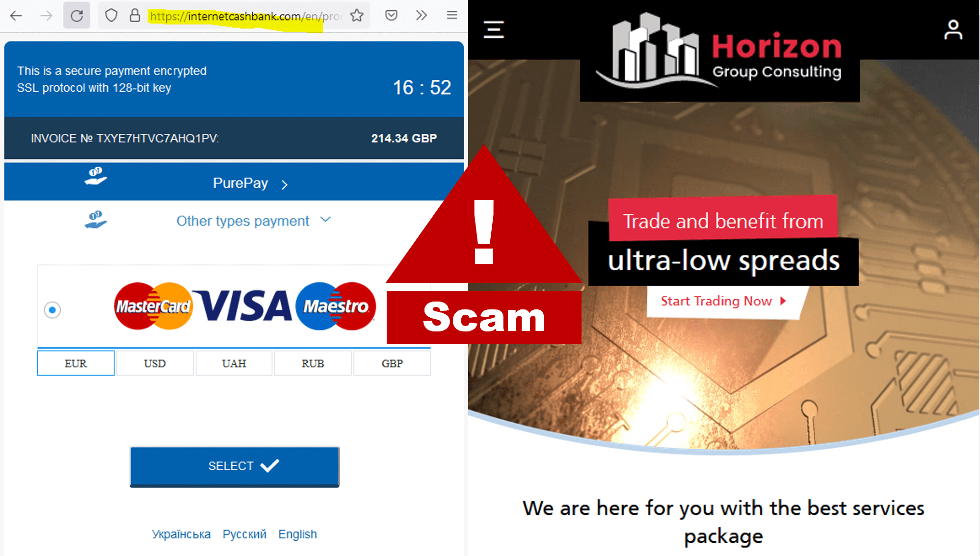
Task: Toggle the card payment method radio button
Action: pos(52,310)
